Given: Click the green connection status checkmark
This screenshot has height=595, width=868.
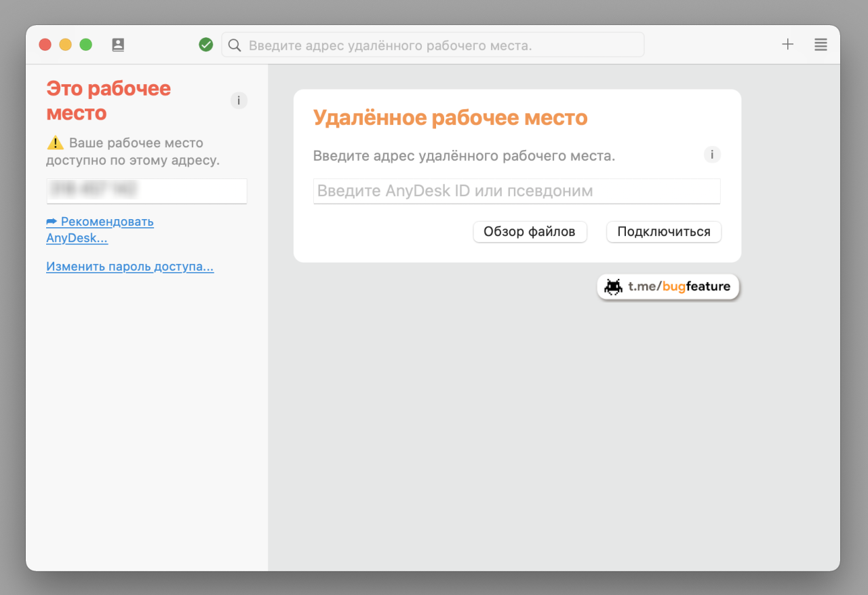Looking at the screenshot, I should (206, 45).
